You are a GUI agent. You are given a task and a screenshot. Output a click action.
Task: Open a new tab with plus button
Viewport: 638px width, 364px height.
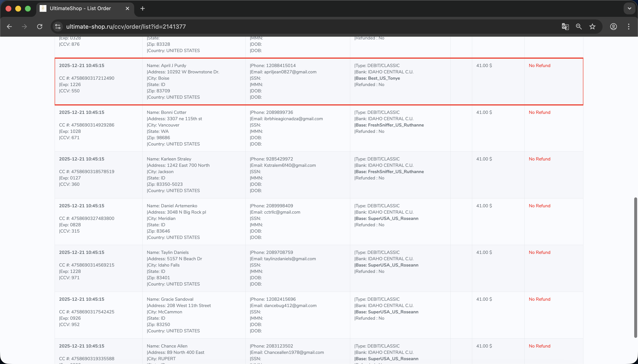143,8
